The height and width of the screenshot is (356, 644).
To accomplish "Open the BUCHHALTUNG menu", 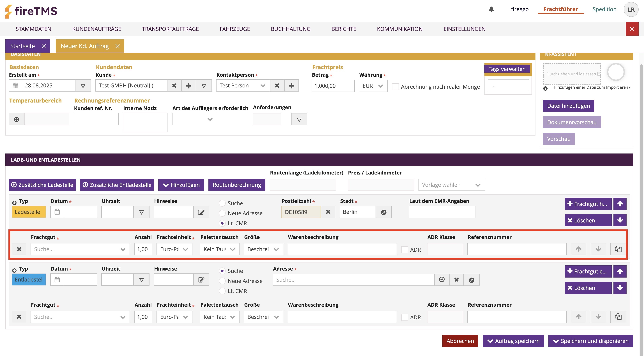I will (x=291, y=29).
